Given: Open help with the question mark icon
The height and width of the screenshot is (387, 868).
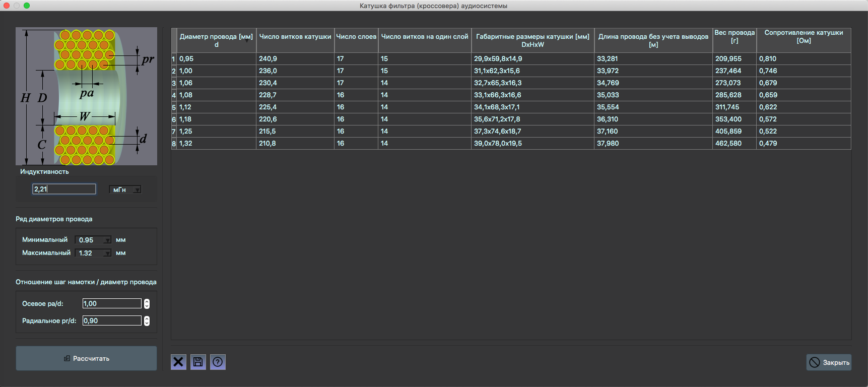Looking at the screenshot, I should coord(218,362).
